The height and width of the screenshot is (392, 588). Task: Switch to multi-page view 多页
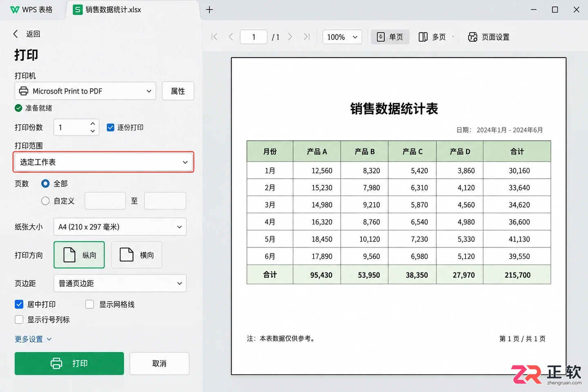pos(433,37)
